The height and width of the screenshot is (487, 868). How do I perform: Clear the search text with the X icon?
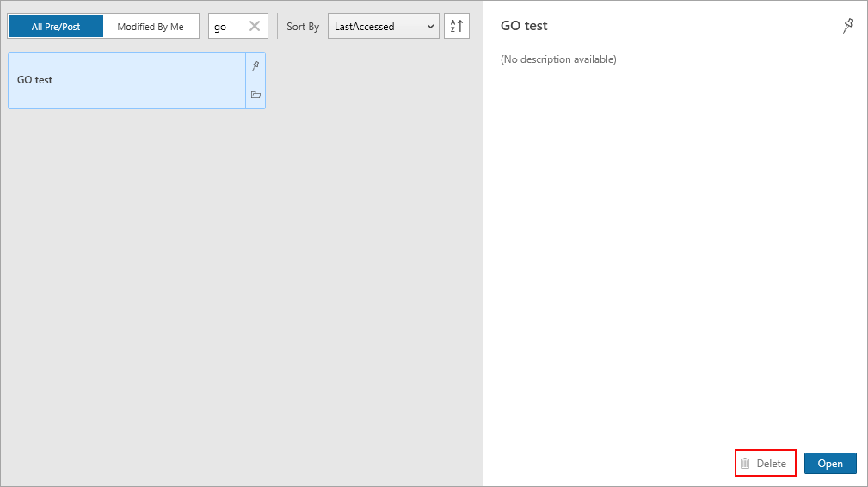pyautogui.click(x=255, y=26)
